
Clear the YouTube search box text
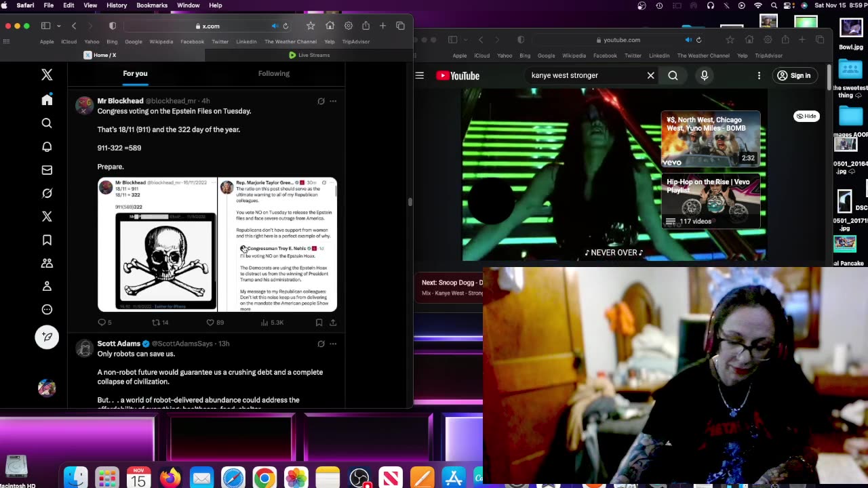pyautogui.click(x=650, y=76)
